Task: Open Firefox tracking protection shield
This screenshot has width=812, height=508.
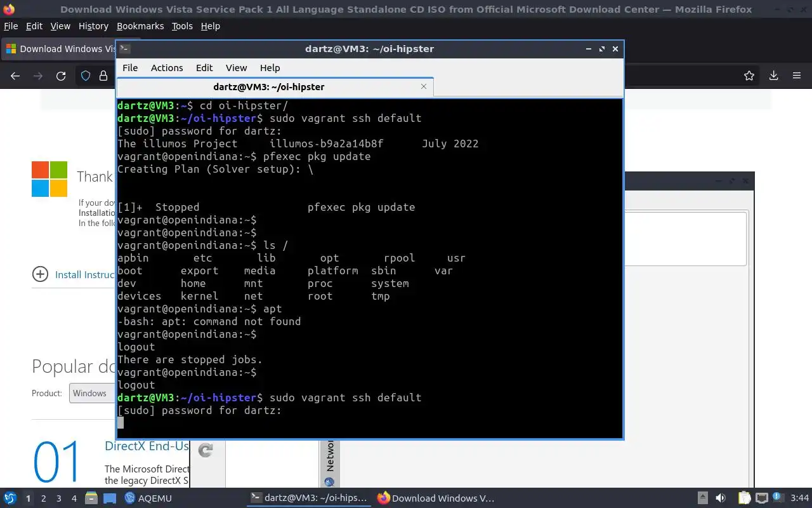Action: (x=86, y=76)
